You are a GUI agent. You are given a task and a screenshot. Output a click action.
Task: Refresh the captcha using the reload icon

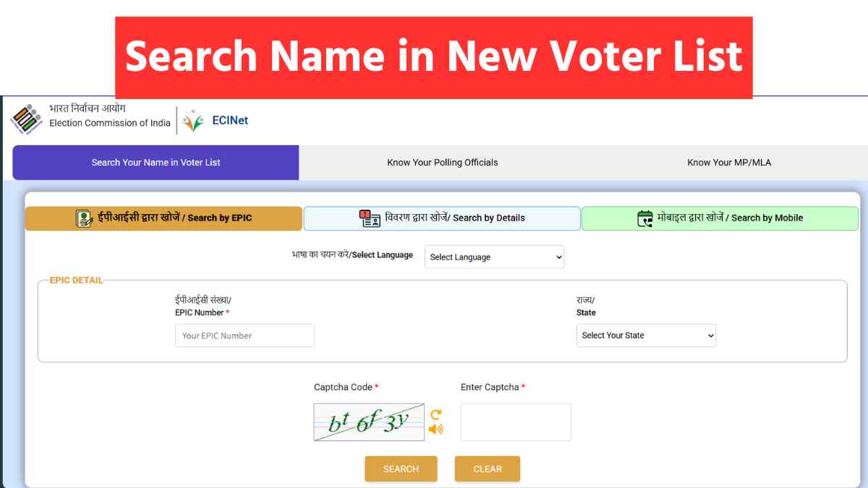(435, 414)
